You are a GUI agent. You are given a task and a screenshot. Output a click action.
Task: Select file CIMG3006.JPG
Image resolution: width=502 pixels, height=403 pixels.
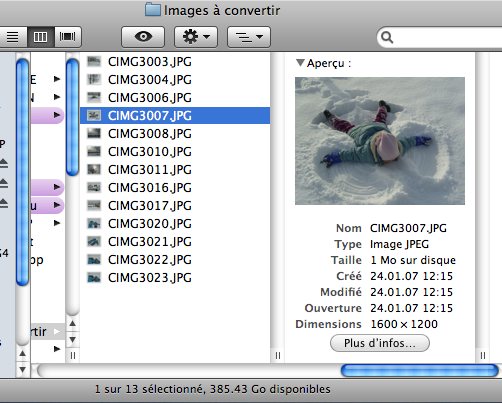tap(175, 98)
